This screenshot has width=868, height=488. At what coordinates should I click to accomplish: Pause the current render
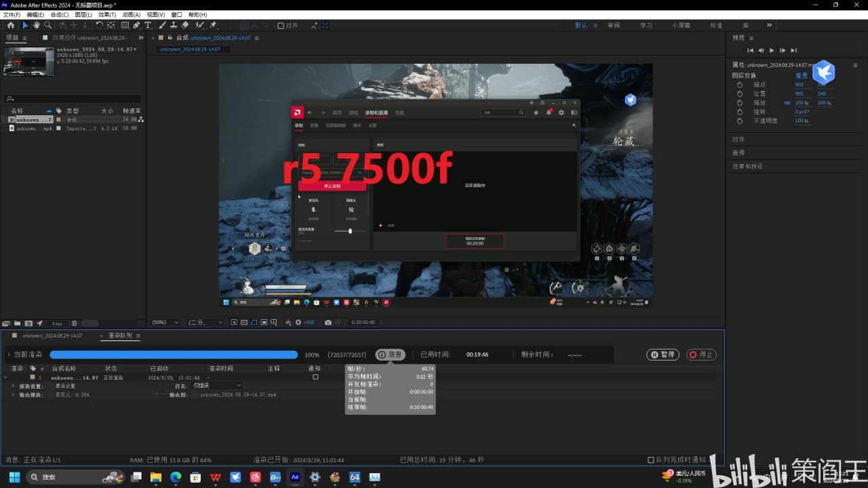tap(663, 354)
